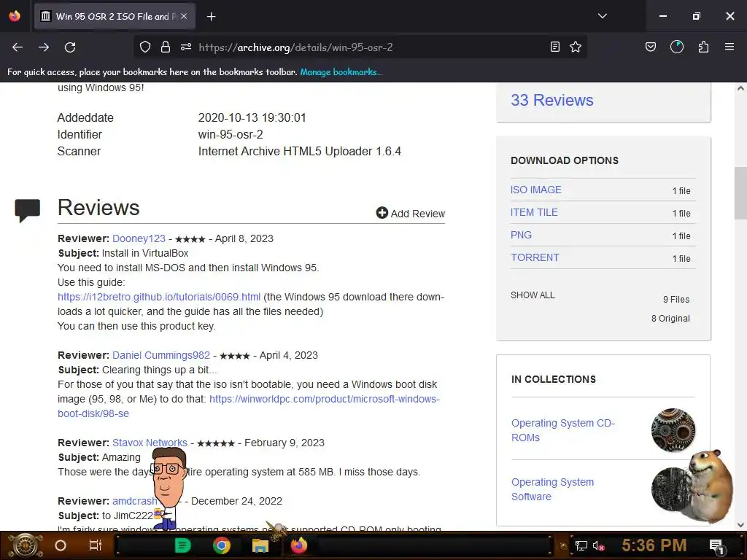Screen dimensions: 747x560
Task: Open reviewer Stavox Networks profile
Action: (150, 443)
